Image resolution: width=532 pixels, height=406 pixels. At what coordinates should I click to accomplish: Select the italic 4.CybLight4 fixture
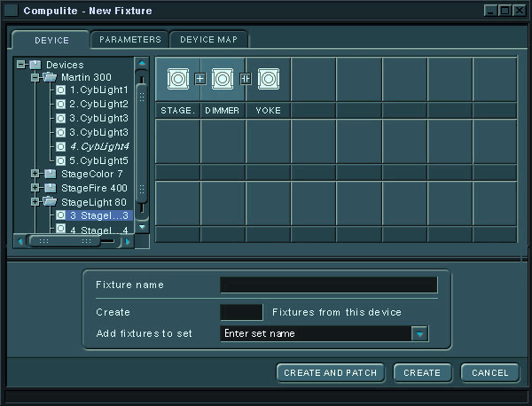coord(98,146)
